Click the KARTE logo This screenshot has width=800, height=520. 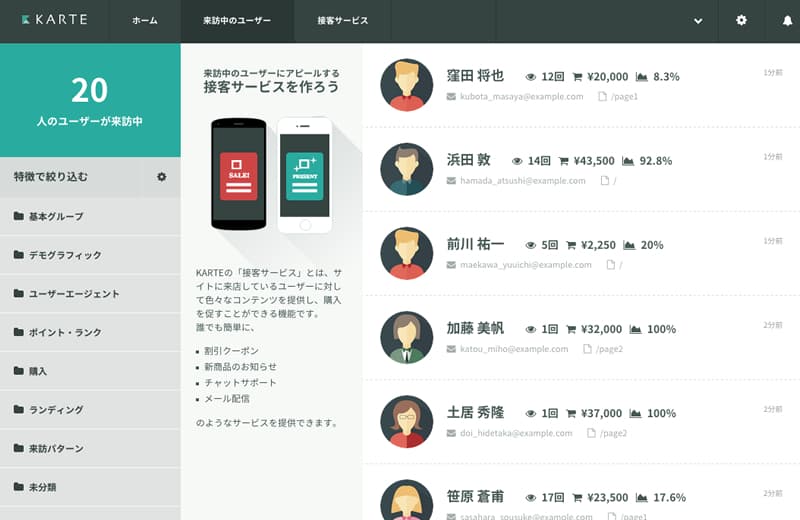click(55, 20)
